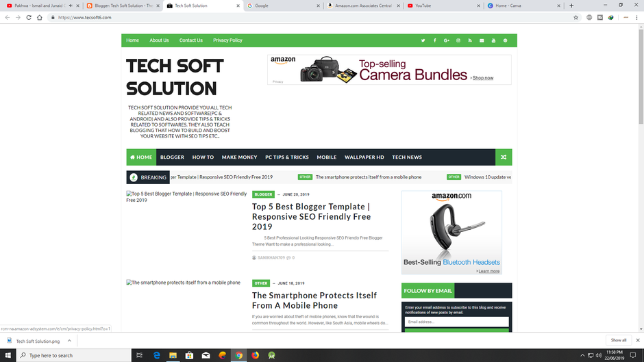Click the browser home icon
This screenshot has height=362, width=644.
(40, 18)
